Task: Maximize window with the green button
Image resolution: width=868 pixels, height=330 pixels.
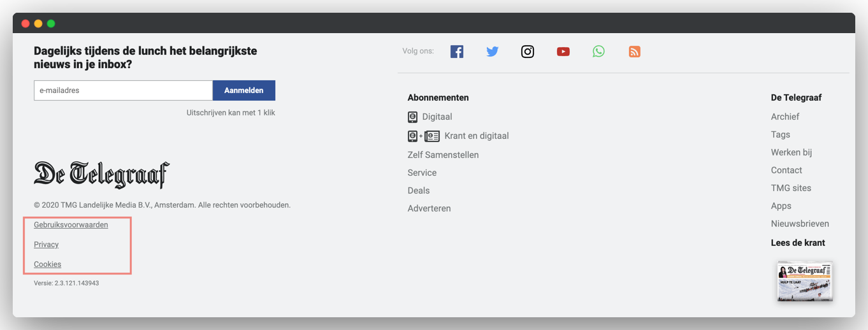Action: (51, 24)
